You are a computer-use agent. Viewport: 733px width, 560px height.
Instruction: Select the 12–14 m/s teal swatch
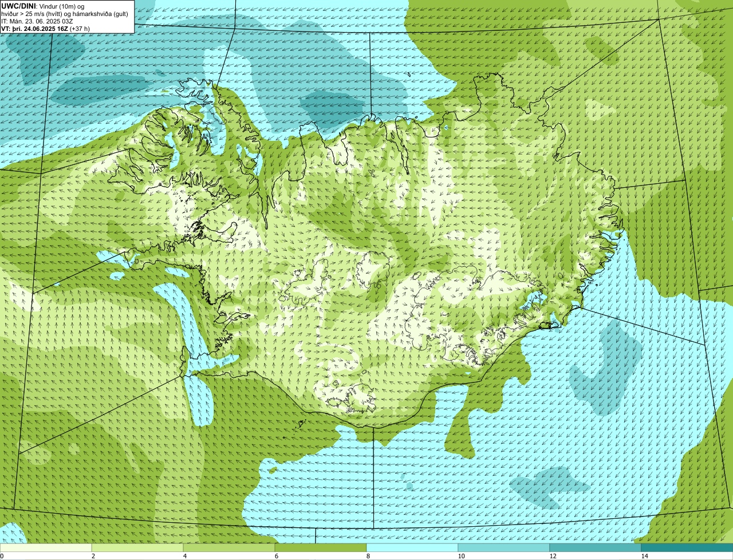click(x=596, y=548)
